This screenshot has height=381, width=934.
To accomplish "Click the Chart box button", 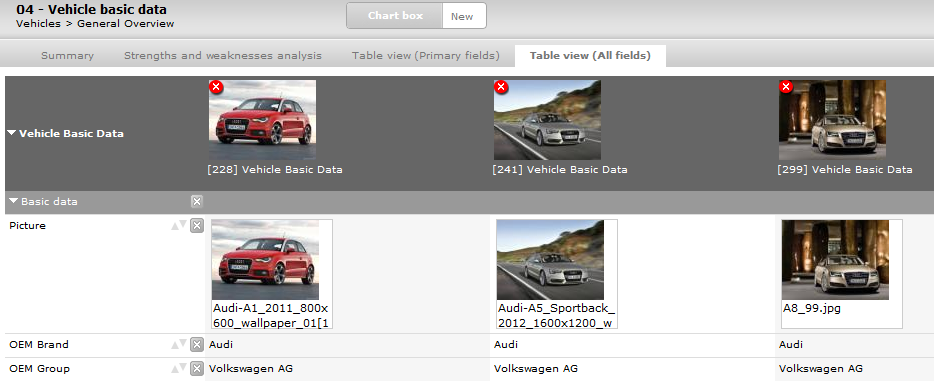I will (395, 16).
